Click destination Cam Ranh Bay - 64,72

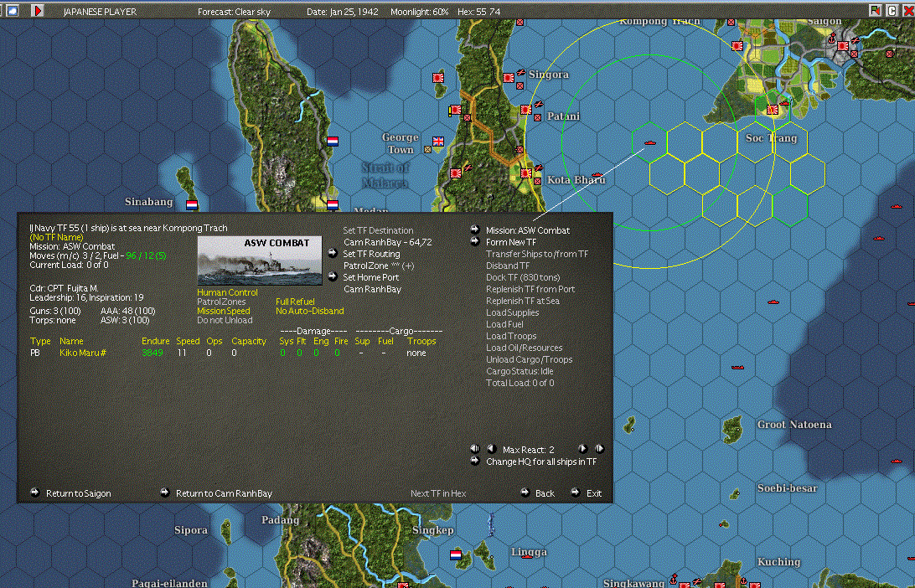coord(387,242)
